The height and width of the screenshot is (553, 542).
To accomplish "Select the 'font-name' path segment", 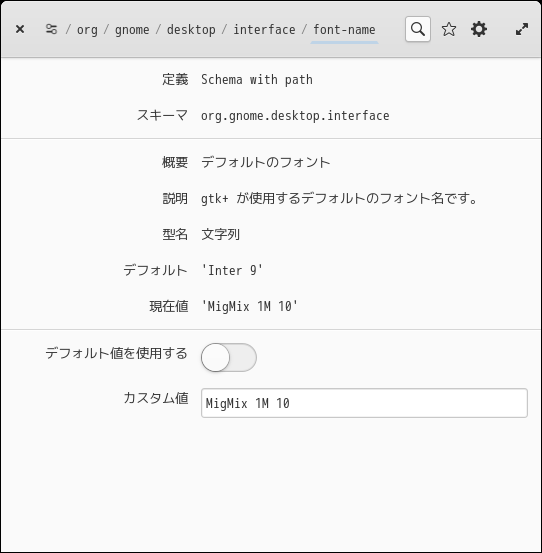I will tap(344, 30).
